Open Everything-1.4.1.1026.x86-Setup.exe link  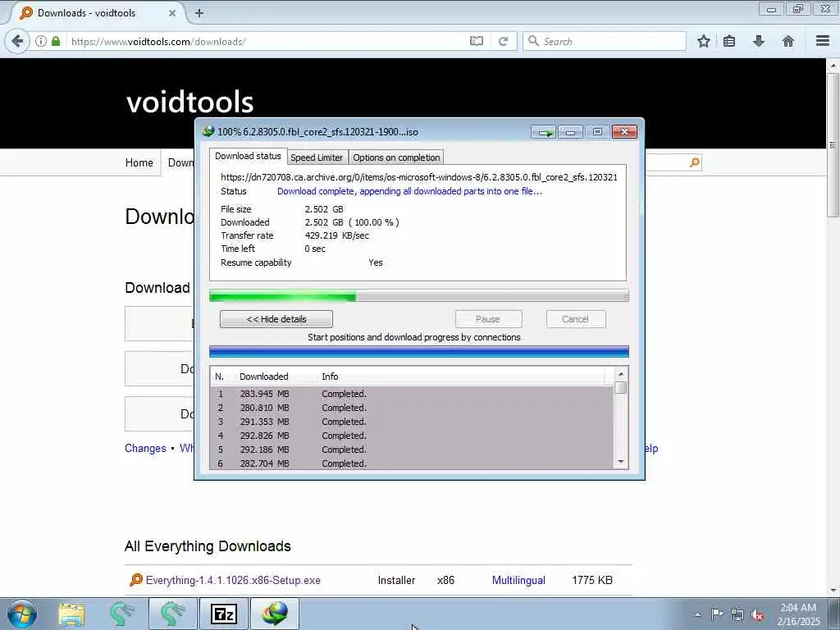tap(233, 580)
